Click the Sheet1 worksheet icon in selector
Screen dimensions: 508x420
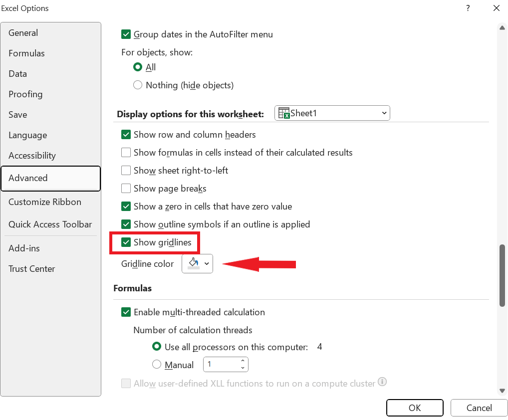[x=284, y=113]
